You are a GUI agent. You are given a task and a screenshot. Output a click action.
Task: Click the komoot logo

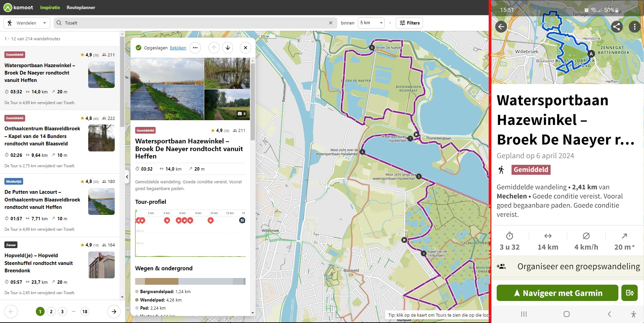tap(18, 7)
